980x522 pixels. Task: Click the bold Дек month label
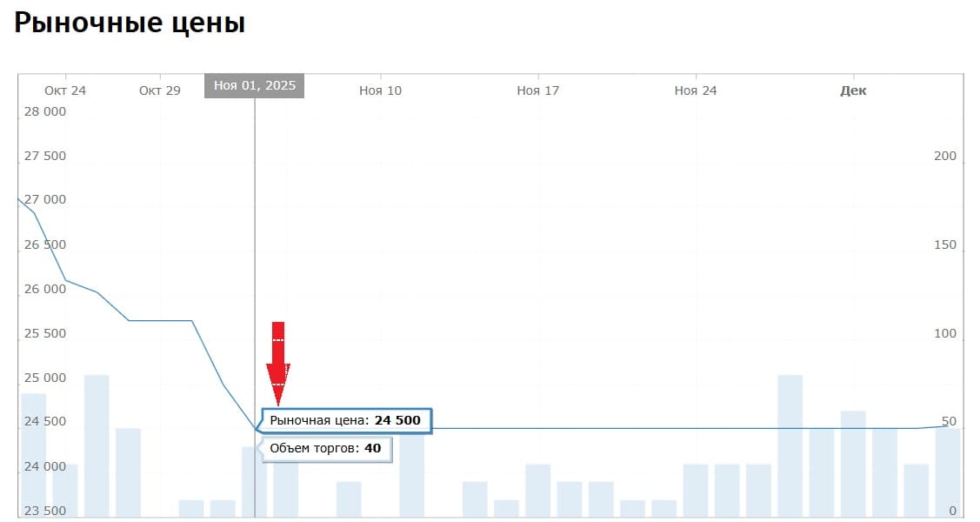pyautogui.click(x=853, y=90)
